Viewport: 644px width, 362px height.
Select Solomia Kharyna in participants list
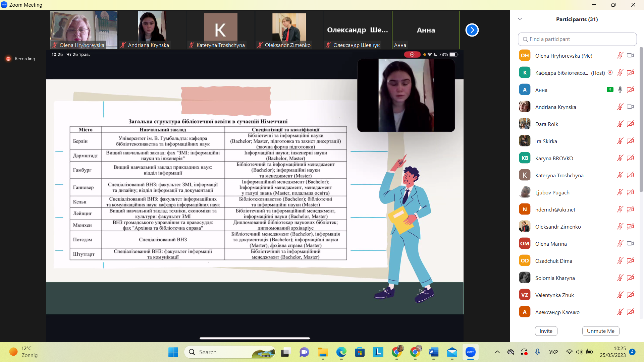tap(555, 278)
